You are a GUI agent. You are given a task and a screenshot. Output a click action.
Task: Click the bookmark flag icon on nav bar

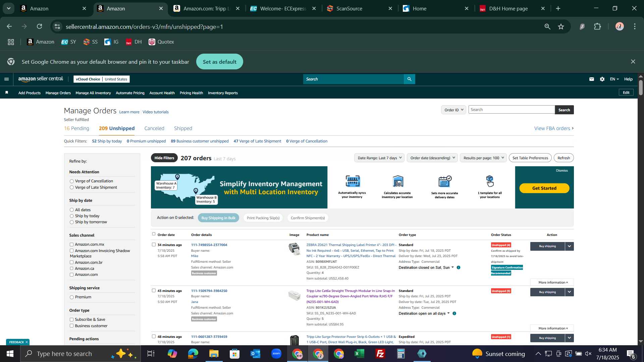[7, 93]
